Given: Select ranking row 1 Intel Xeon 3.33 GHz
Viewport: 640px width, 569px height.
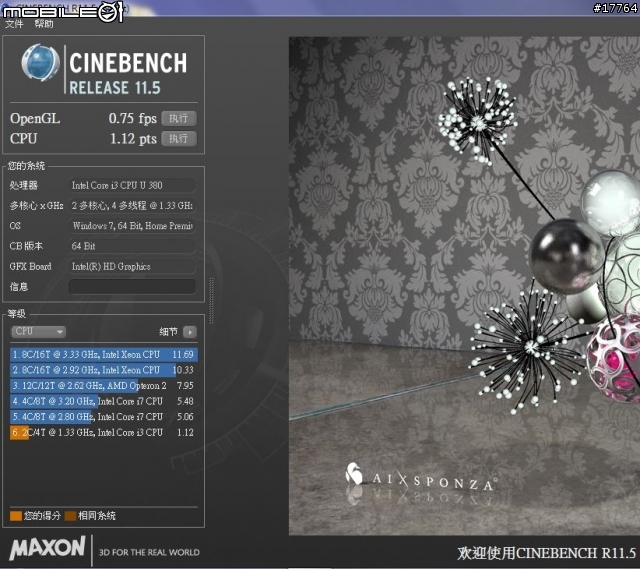Looking at the screenshot, I should 104,354.
